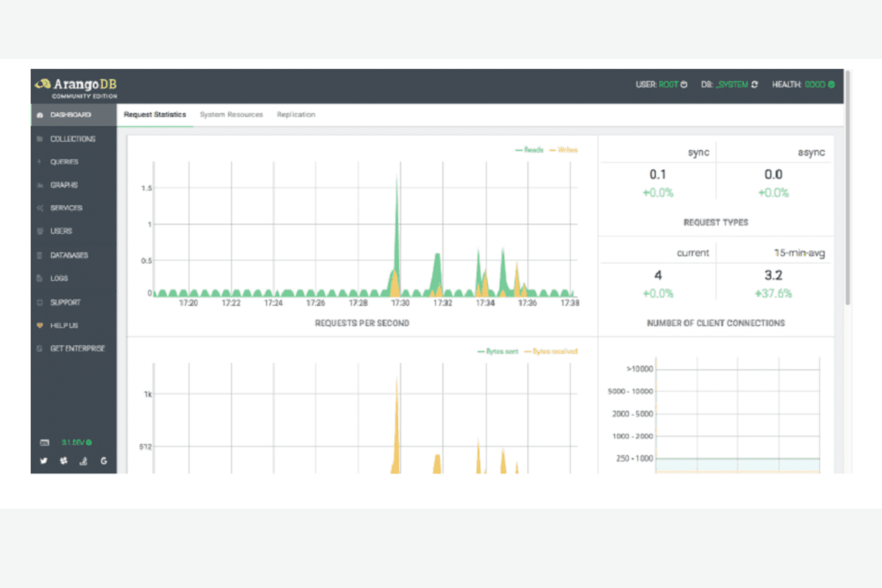Click the switch-database icon beside _SYSTEM
This screenshot has width=882, height=588.
[754, 85]
